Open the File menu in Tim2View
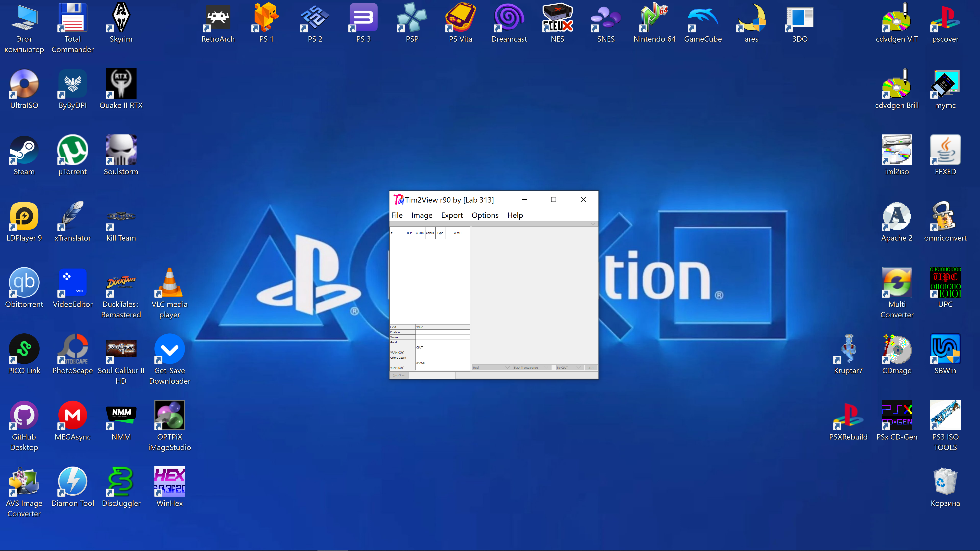Screen dimensions: 980x551 click(397, 215)
